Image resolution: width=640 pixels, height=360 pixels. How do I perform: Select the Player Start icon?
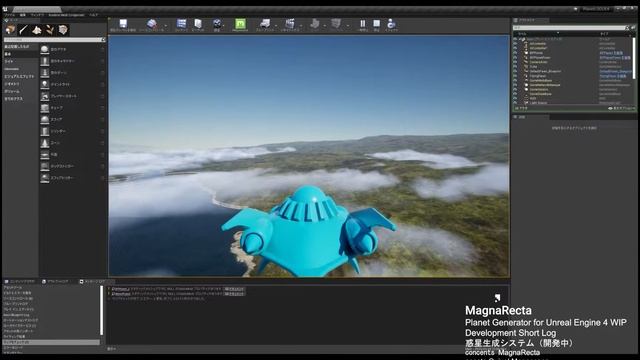44,96
